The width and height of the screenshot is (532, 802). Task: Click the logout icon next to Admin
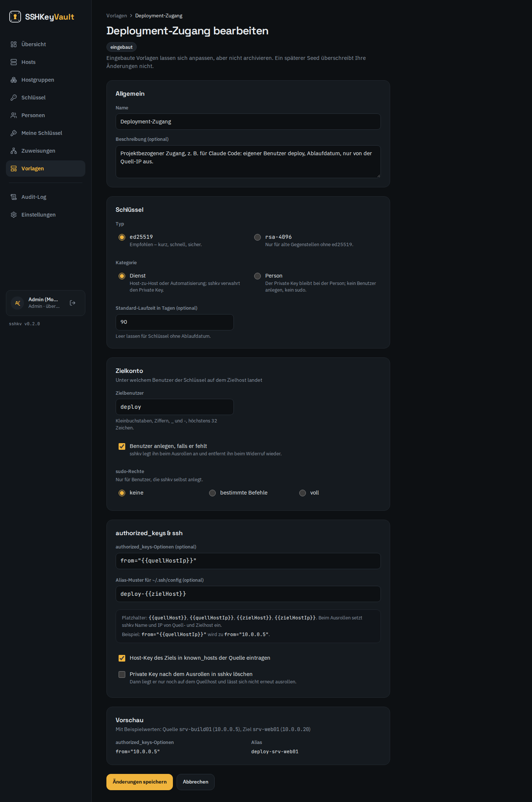73,303
